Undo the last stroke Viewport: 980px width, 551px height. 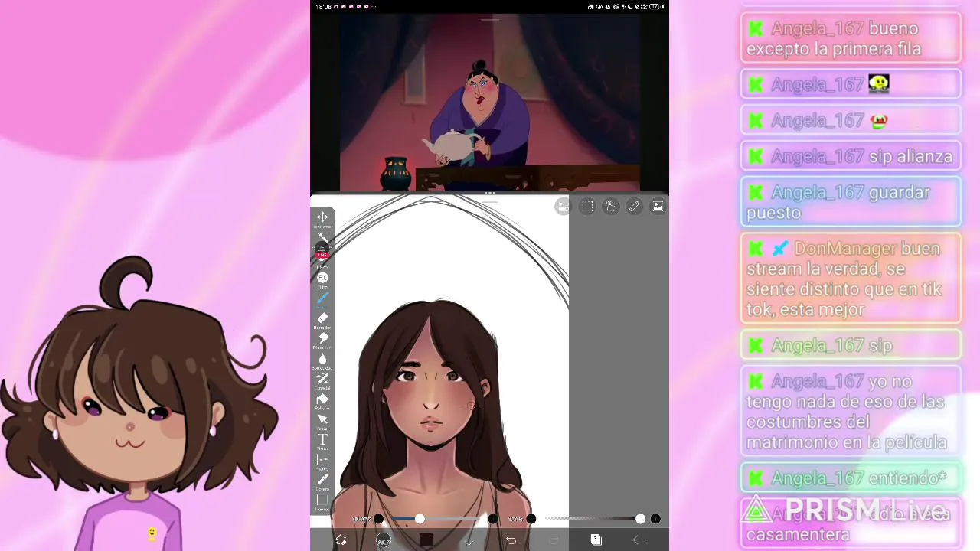pyautogui.click(x=511, y=540)
